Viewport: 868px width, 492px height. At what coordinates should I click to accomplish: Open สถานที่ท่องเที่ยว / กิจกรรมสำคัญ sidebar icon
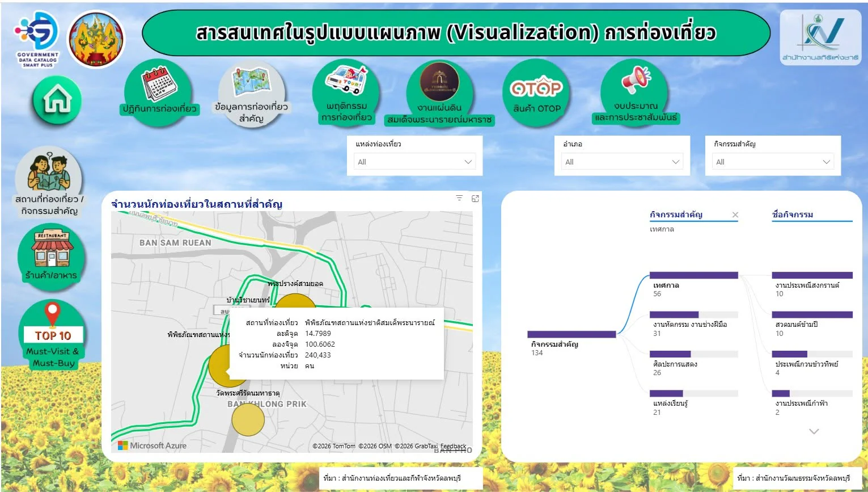(49, 182)
